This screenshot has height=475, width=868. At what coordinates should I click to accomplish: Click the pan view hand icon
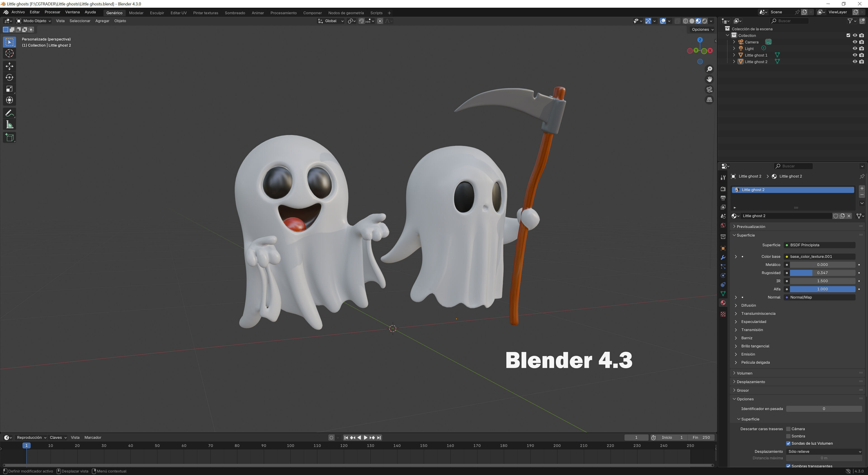coord(709,79)
